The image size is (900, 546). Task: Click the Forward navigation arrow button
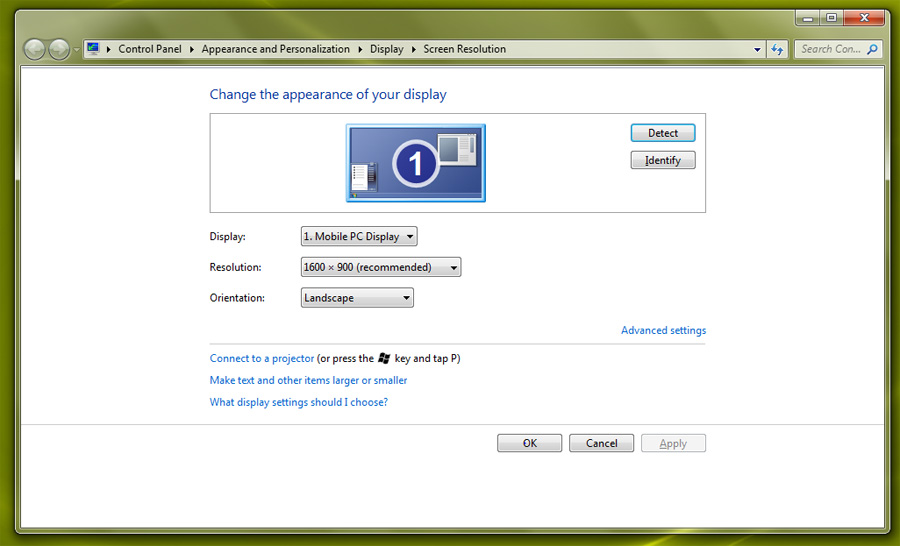coord(59,49)
